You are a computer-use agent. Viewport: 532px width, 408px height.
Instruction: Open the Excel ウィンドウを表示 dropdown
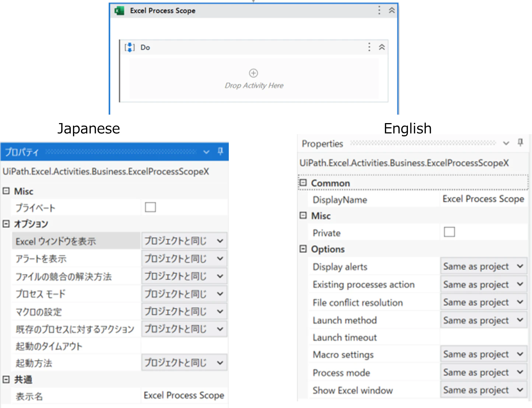pos(184,241)
